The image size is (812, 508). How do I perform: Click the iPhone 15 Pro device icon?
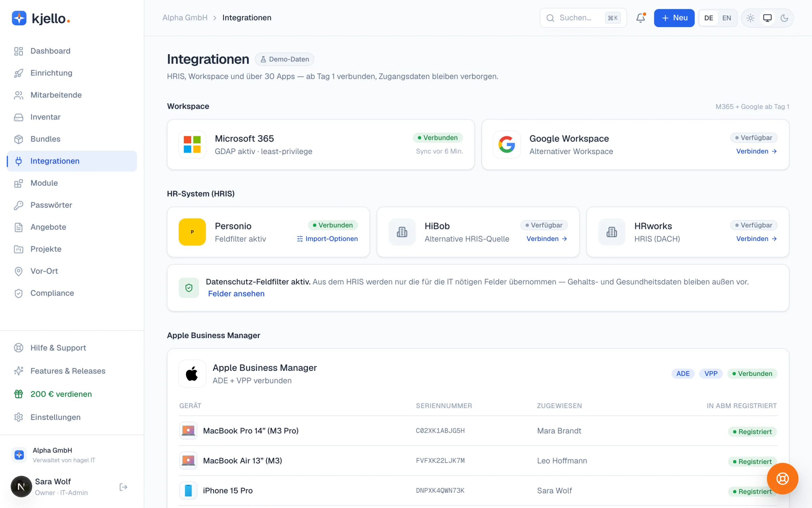(188, 490)
